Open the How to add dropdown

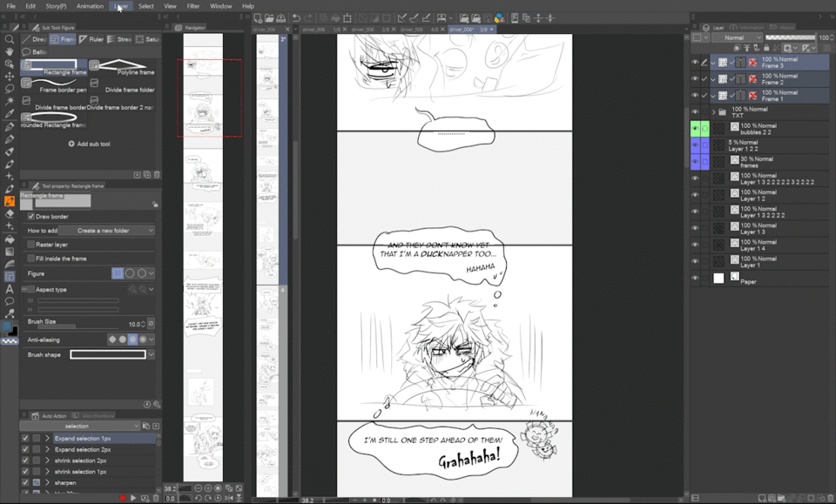[x=106, y=231]
